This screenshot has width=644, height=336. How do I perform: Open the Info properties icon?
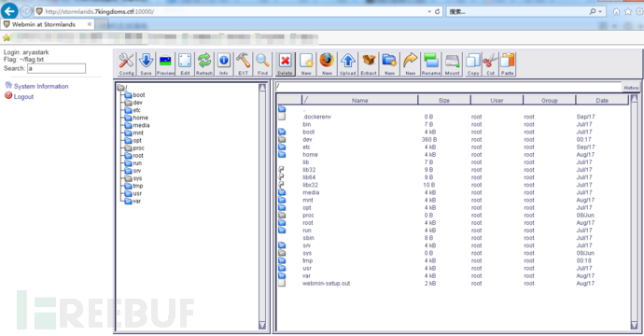tap(223, 64)
